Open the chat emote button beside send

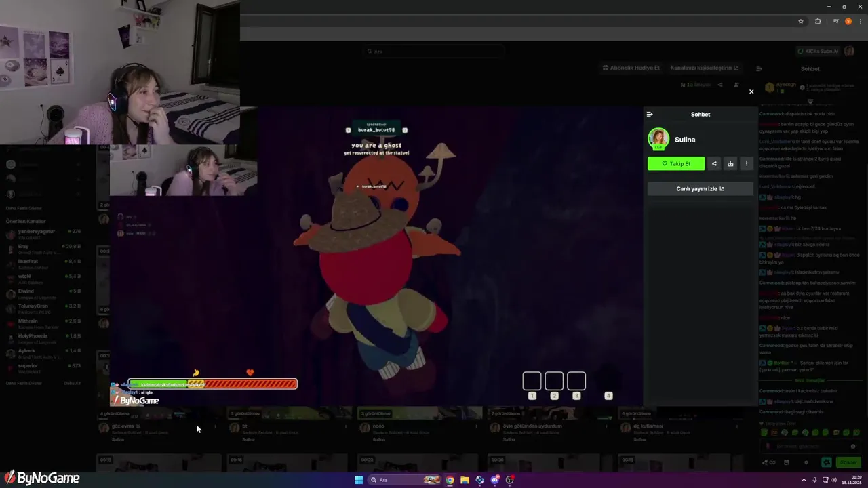(x=827, y=462)
